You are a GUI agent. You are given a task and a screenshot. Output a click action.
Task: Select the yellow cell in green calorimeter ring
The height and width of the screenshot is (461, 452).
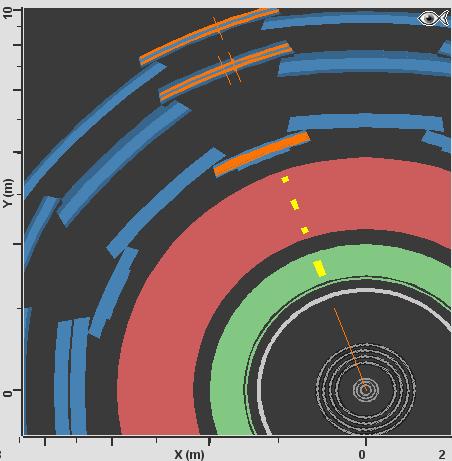point(319,268)
